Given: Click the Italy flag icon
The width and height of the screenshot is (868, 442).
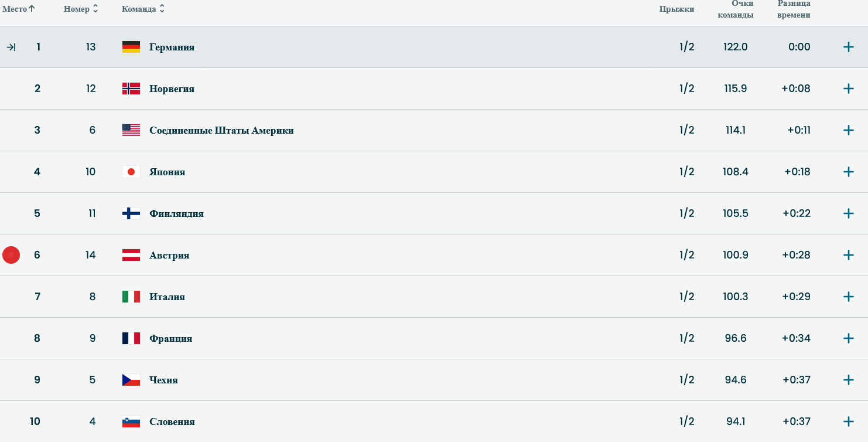Looking at the screenshot, I should pyautogui.click(x=131, y=297).
